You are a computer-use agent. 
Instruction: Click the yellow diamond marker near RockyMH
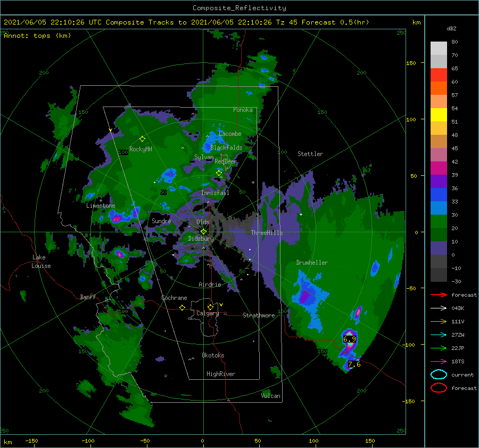pyautogui.click(x=142, y=139)
